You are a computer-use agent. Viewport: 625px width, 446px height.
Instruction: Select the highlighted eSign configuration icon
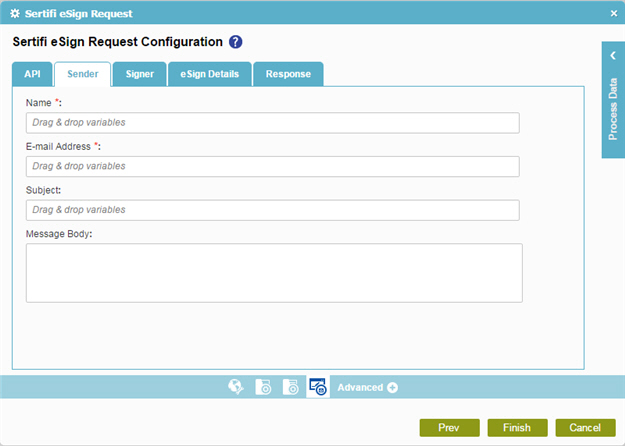(x=318, y=387)
